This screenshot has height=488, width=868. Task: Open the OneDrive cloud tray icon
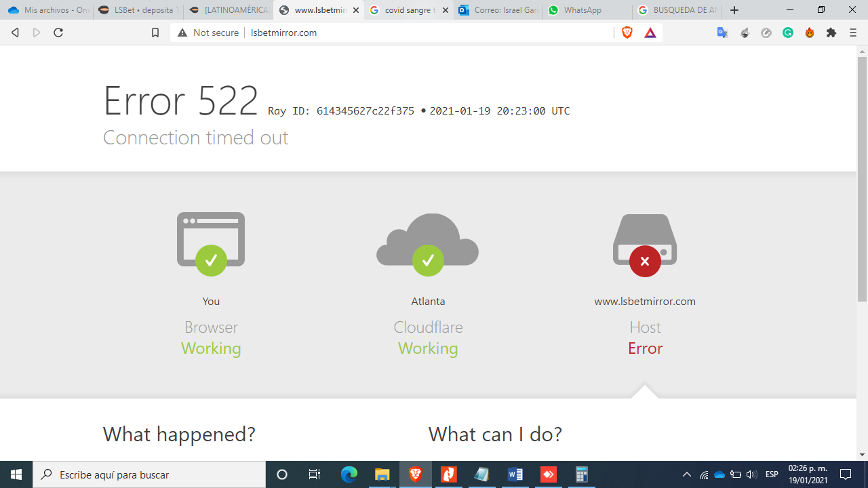(x=719, y=474)
